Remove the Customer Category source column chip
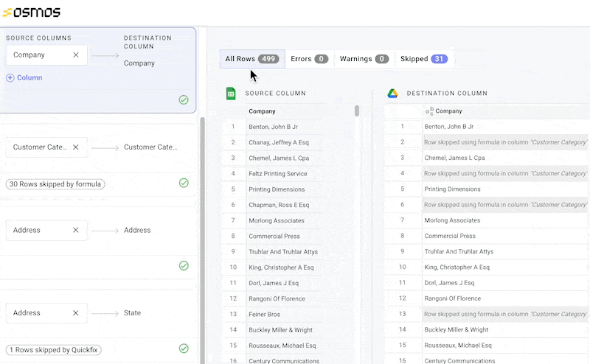This screenshot has width=590, height=364. (x=76, y=147)
